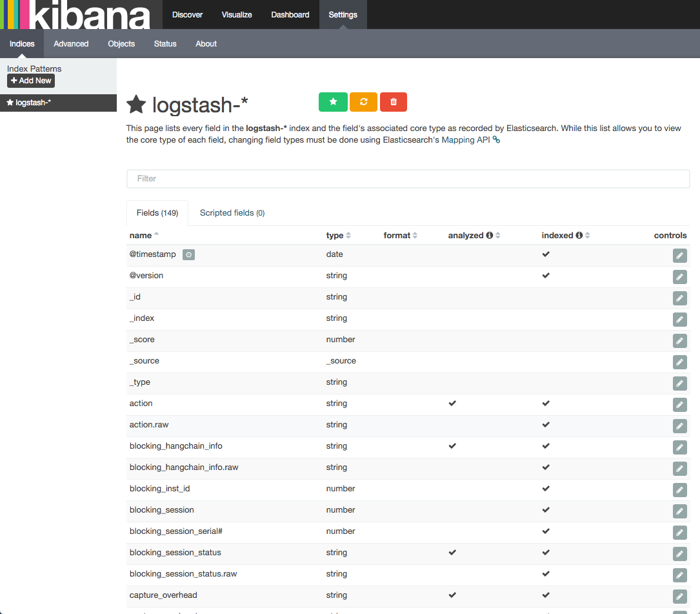Click the orange refresh field list button
This screenshot has height=614, width=700.
point(363,102)
